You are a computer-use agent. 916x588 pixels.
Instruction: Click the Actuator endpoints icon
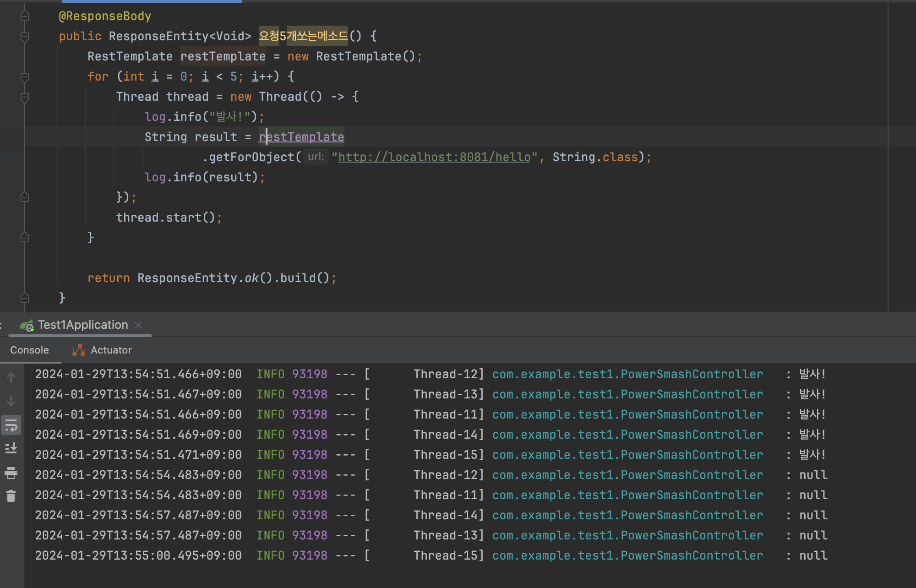pyautogui.click(x=79, y=350)
